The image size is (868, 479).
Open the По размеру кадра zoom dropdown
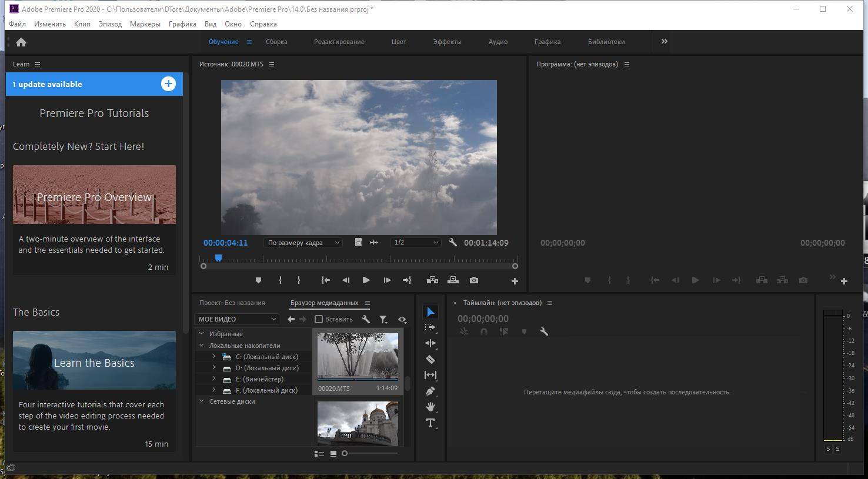[x=303, y=242]
